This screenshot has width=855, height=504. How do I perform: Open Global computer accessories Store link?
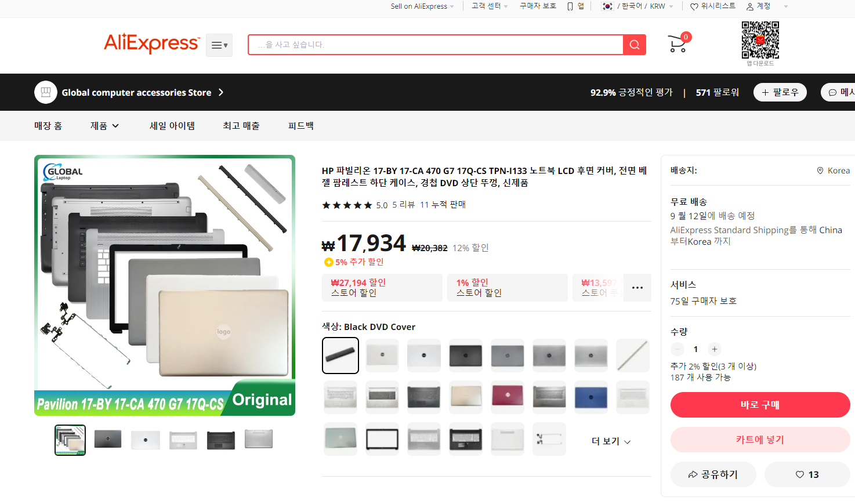(x=136, y=92)
